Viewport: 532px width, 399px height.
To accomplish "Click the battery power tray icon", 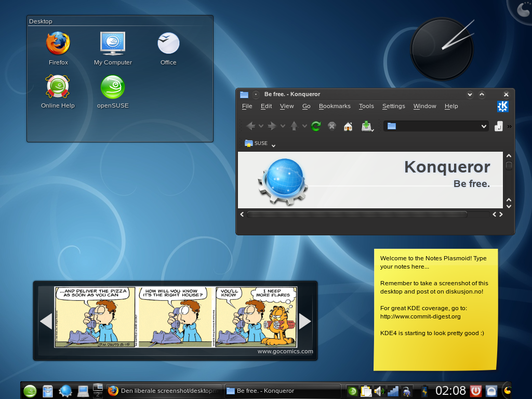I will click(424, 391).
